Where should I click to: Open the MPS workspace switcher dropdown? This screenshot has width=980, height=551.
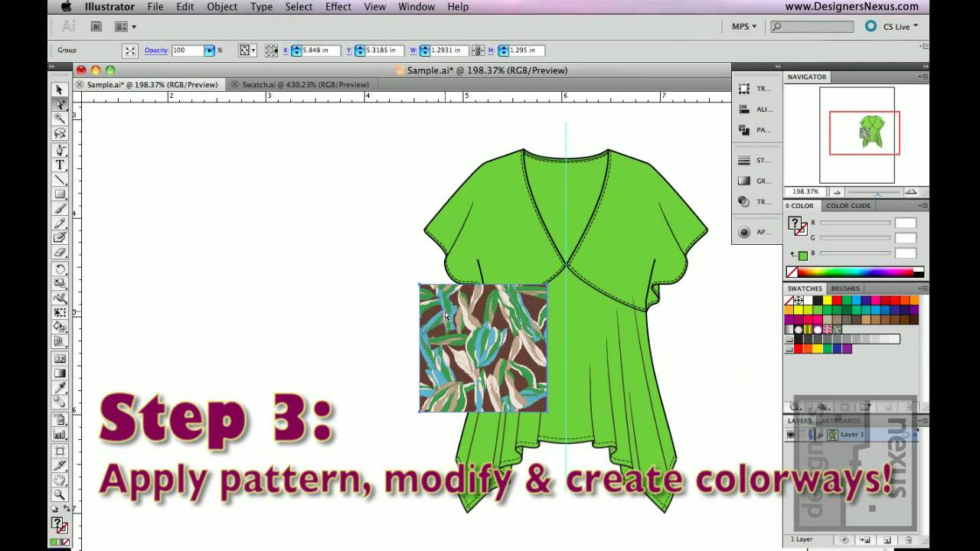click(743, 27)
